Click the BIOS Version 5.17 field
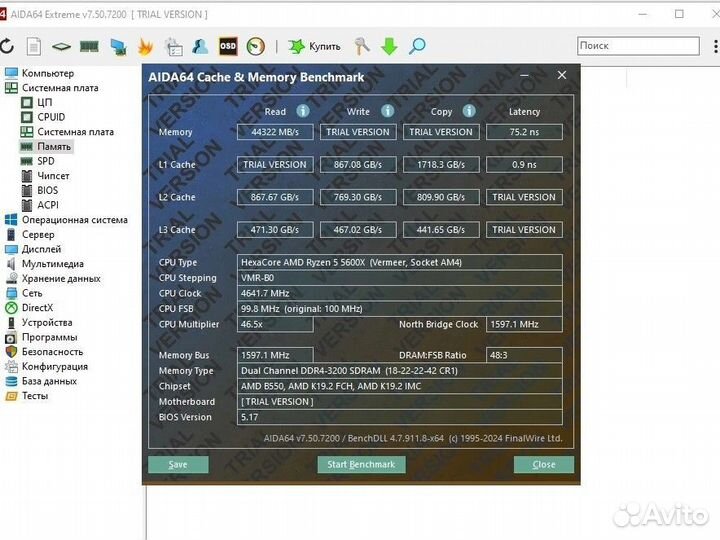This screenshot has height=540, width=720. [399, 417]
